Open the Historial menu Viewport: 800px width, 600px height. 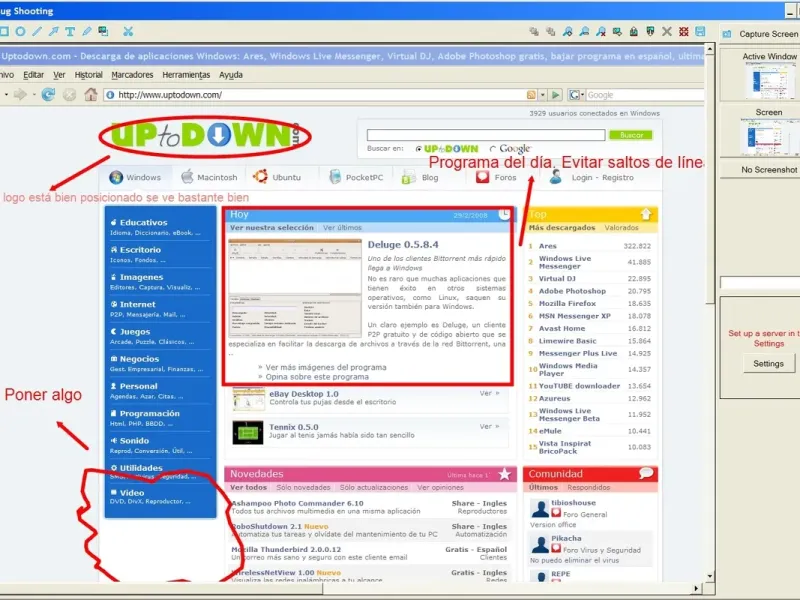pos(88,75)
